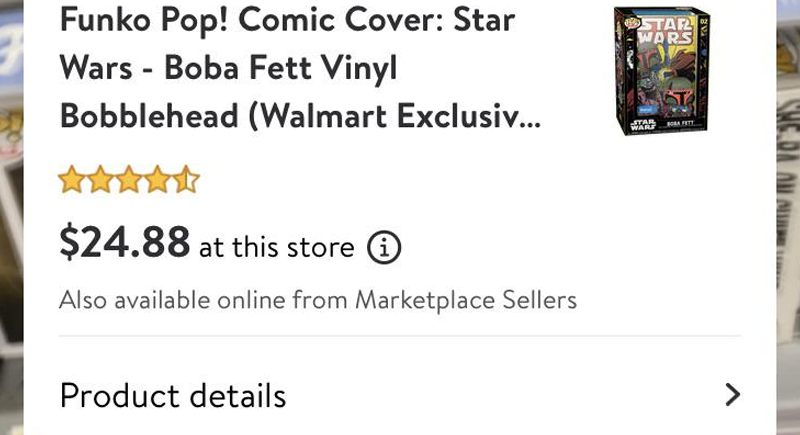Expand Product details with the chevron arrow
This screenshot has width=800, height=435.
733,395
